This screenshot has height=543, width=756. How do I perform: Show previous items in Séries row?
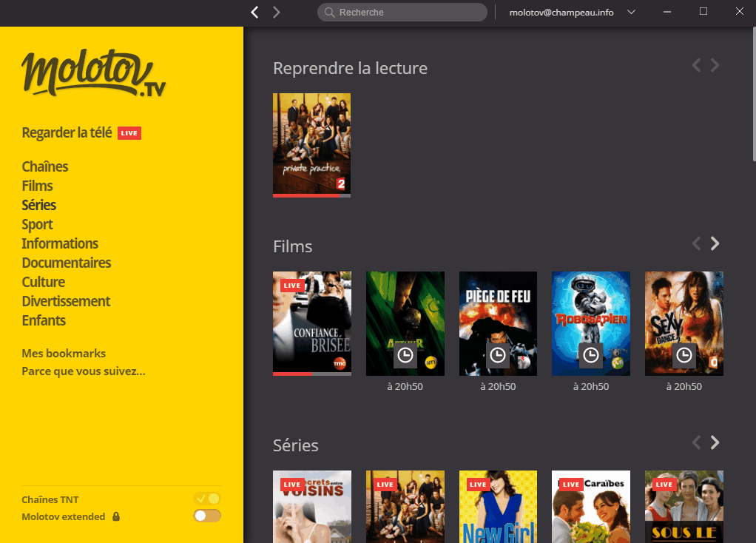[x=696, y=442]
